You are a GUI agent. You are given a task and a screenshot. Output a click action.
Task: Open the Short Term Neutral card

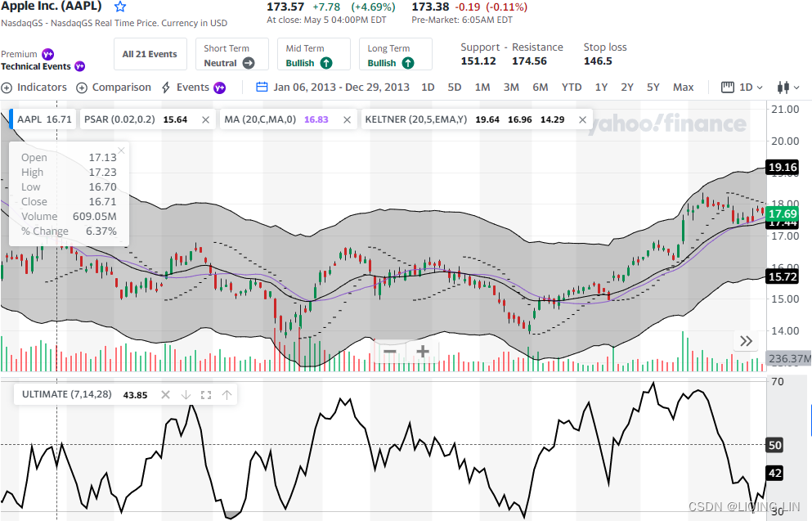232,54
